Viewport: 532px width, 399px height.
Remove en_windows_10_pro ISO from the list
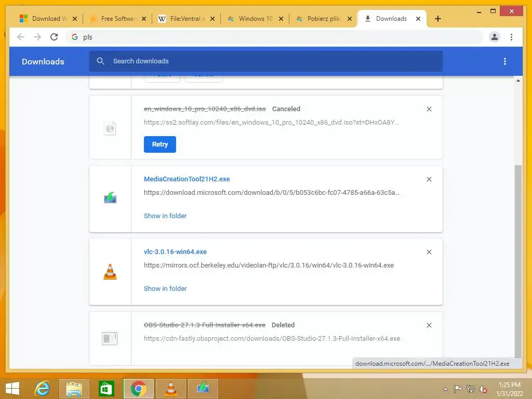429,109
